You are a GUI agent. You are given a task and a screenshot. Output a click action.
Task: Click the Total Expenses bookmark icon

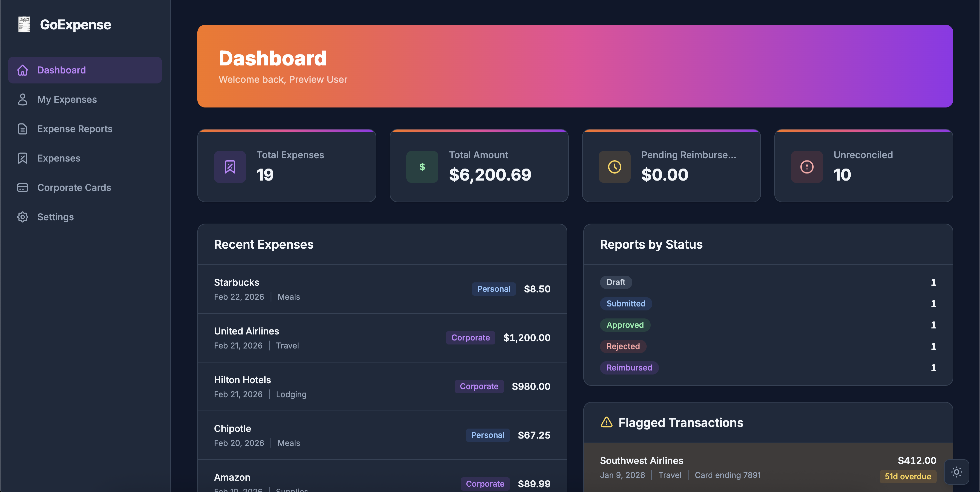click(x=230, y=167)
